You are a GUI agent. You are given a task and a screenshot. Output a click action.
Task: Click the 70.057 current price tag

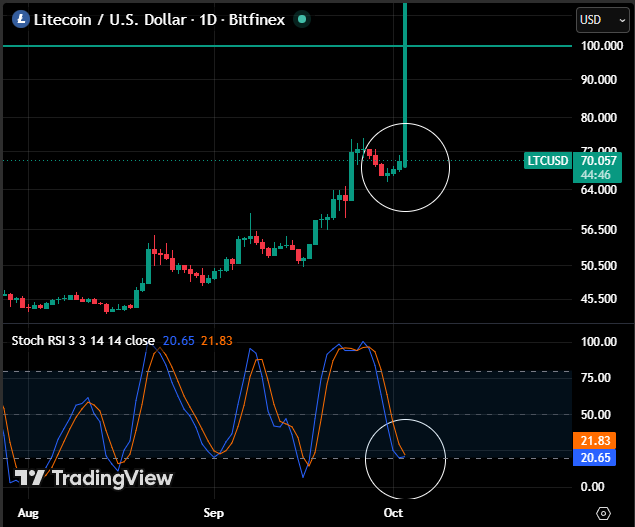pyautogui.click(x=598, y=161)
